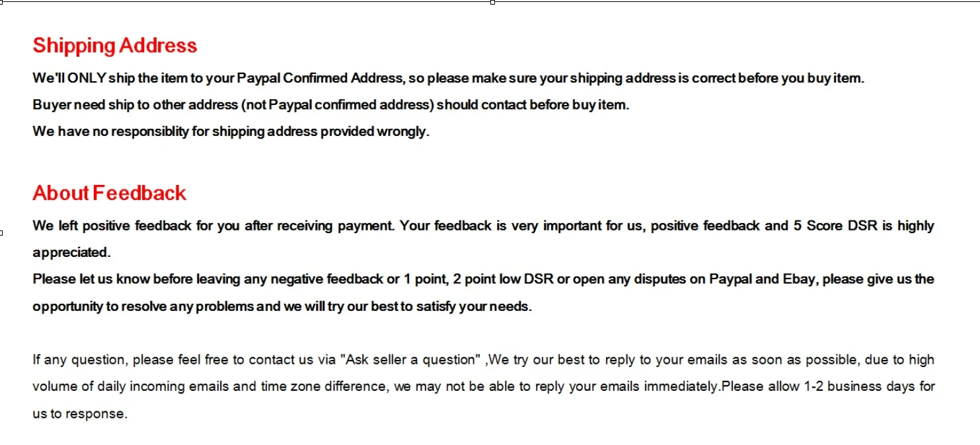Click the word "appreciated."
The height and width of the screenshot is (445, 980).
click(x=71, y=253)
